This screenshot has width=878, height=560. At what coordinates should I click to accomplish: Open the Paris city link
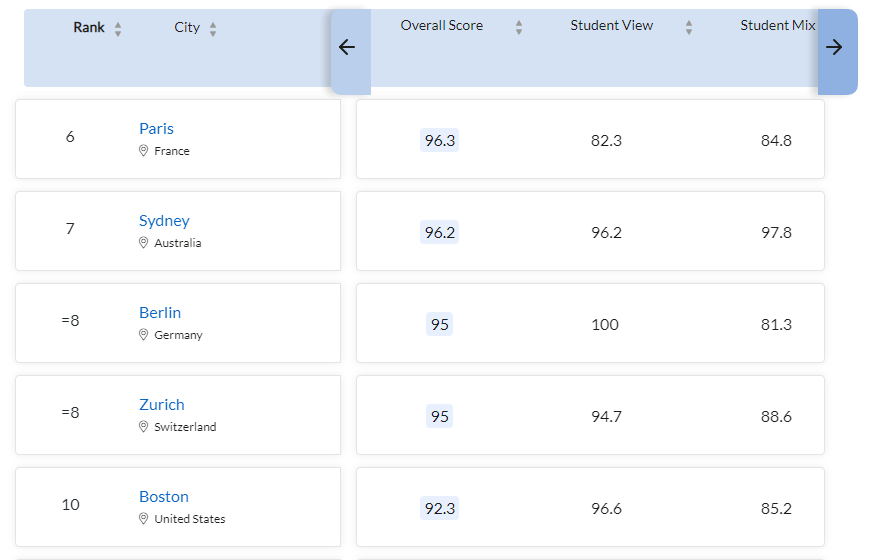click(156, 129)
